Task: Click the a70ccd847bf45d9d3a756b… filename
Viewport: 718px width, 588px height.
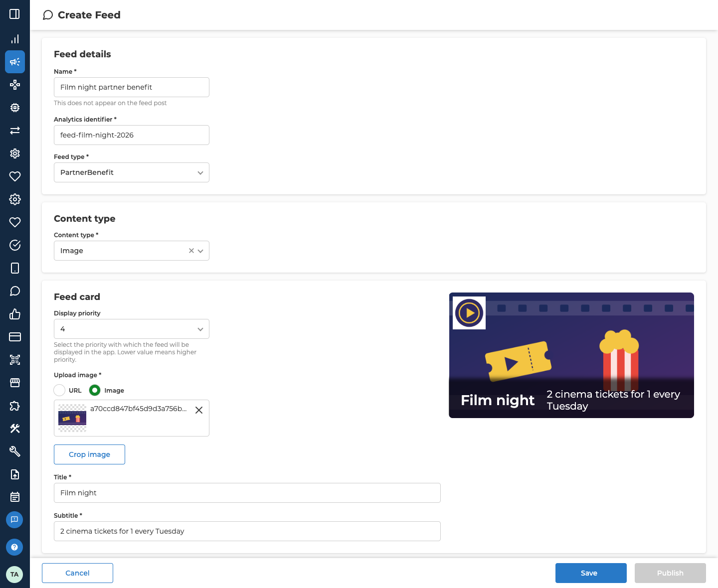Action: point(139,409)
